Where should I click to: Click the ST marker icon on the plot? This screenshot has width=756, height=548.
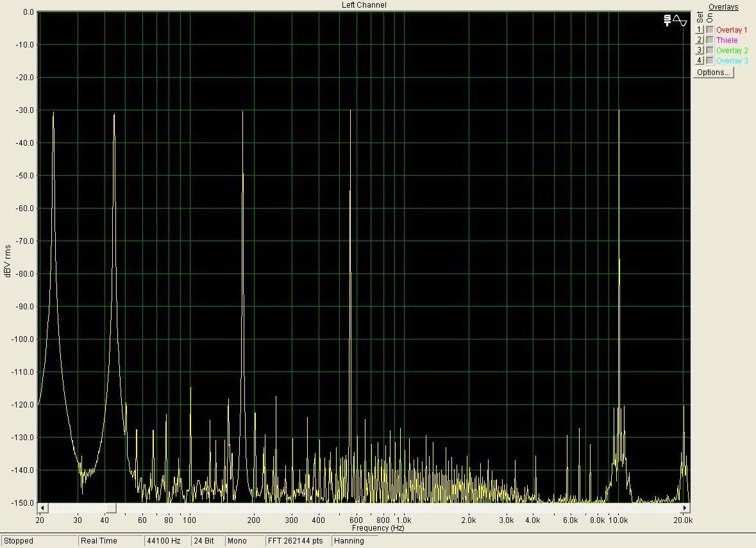[x=668, y=21]
